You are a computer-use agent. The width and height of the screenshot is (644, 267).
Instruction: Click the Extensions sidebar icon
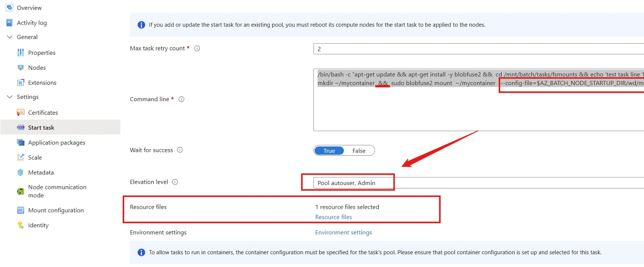point(21,83)
